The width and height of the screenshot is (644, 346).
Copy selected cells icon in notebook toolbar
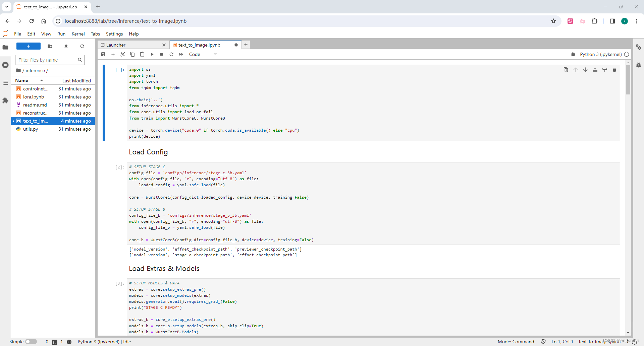132,54
